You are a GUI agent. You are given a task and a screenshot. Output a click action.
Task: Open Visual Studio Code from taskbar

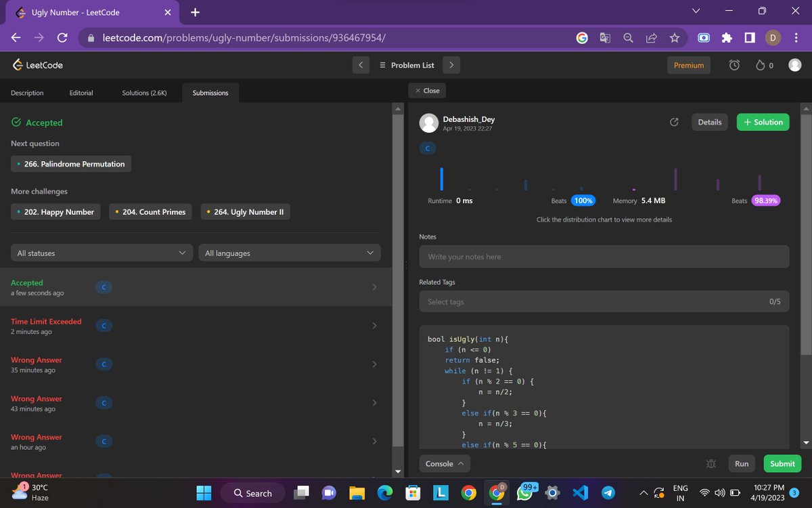tap(579, 493)
